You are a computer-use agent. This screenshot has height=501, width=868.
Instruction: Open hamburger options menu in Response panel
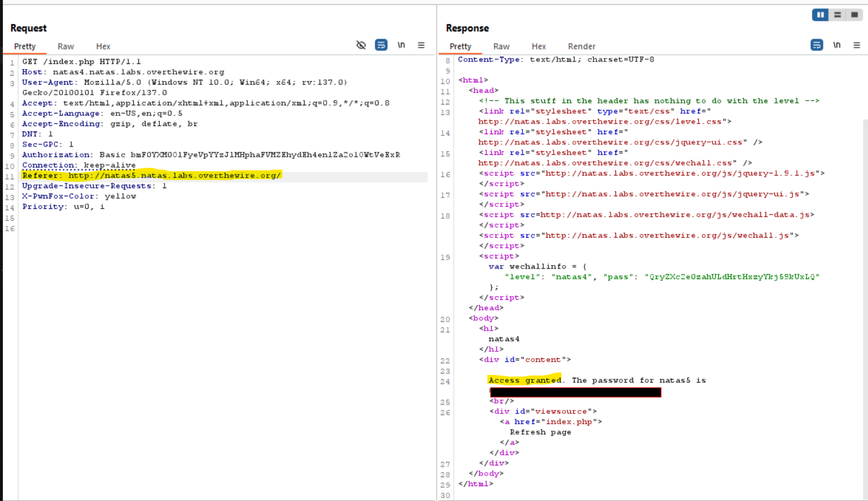(857, 45)
